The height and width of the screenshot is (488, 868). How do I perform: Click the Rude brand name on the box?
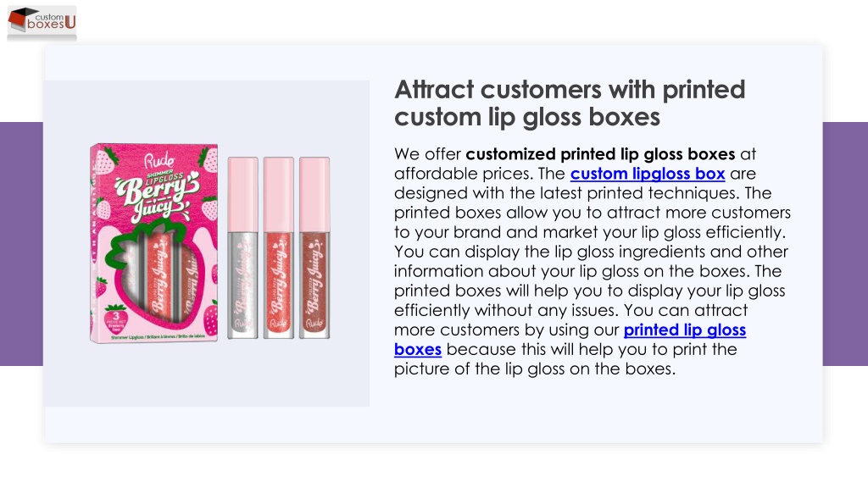point(159,161)
